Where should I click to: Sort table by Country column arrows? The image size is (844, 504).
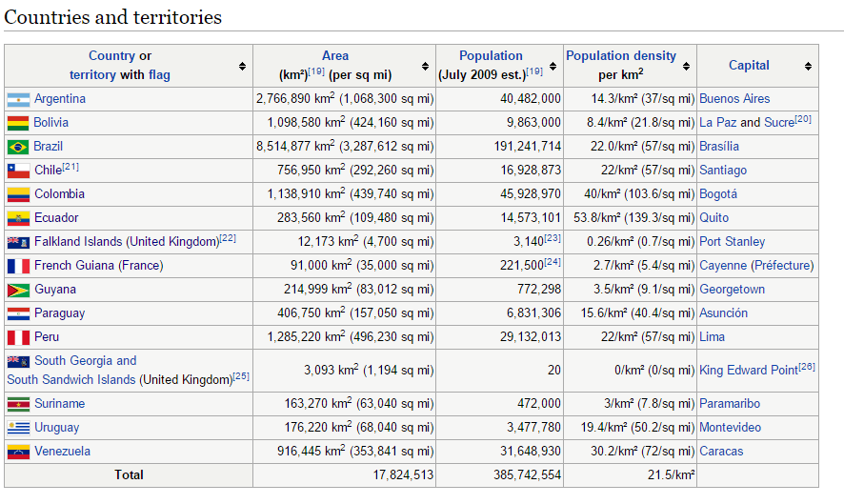[x=243, y=66]
